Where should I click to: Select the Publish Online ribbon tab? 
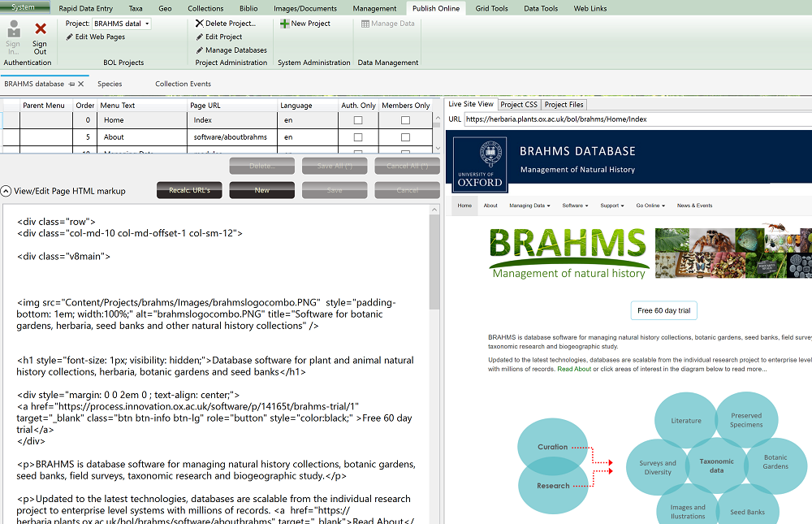tap(436, 8)
